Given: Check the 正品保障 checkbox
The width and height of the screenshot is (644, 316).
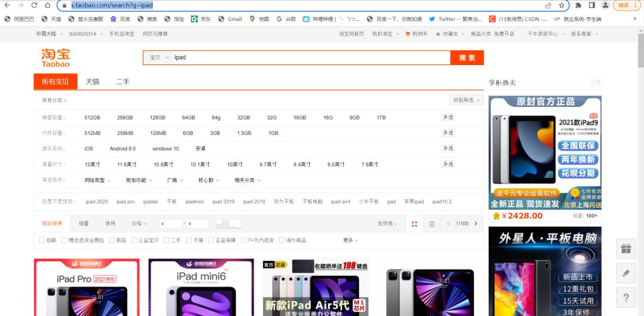Looking at the screenshot, I should [x=211, y=240].
